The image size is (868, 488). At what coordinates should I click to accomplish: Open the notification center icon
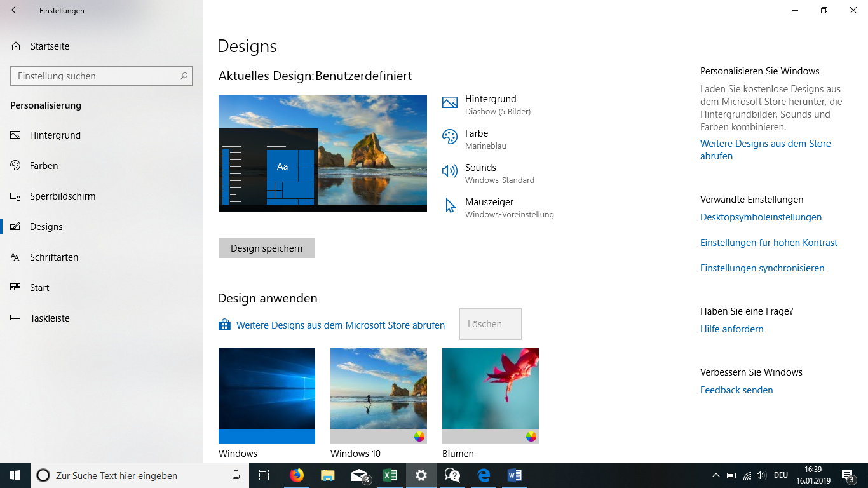point(848,475)
